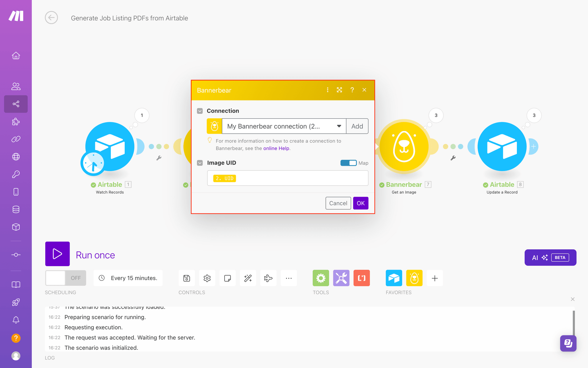Click the notes icon in Controls
Viewport: 588px width, 368px height.
pyautogui.click(x=228, y=278)
